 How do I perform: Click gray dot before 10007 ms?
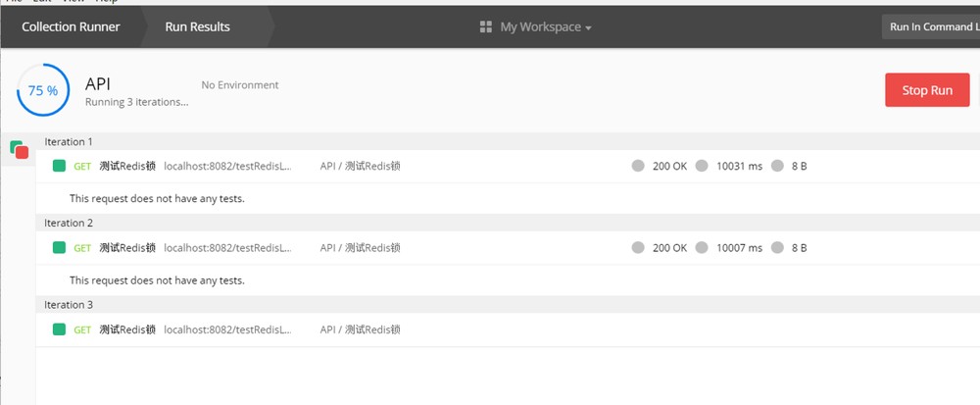(702, 247)
